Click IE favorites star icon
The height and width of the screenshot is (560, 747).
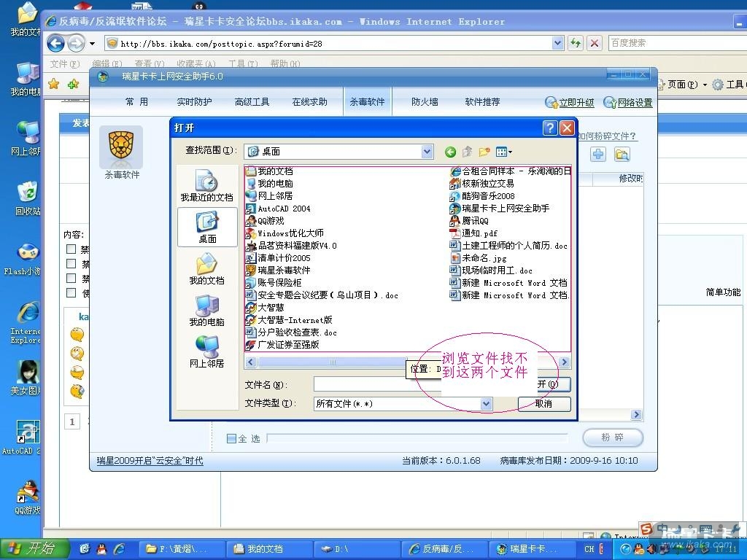coord(54,85)
